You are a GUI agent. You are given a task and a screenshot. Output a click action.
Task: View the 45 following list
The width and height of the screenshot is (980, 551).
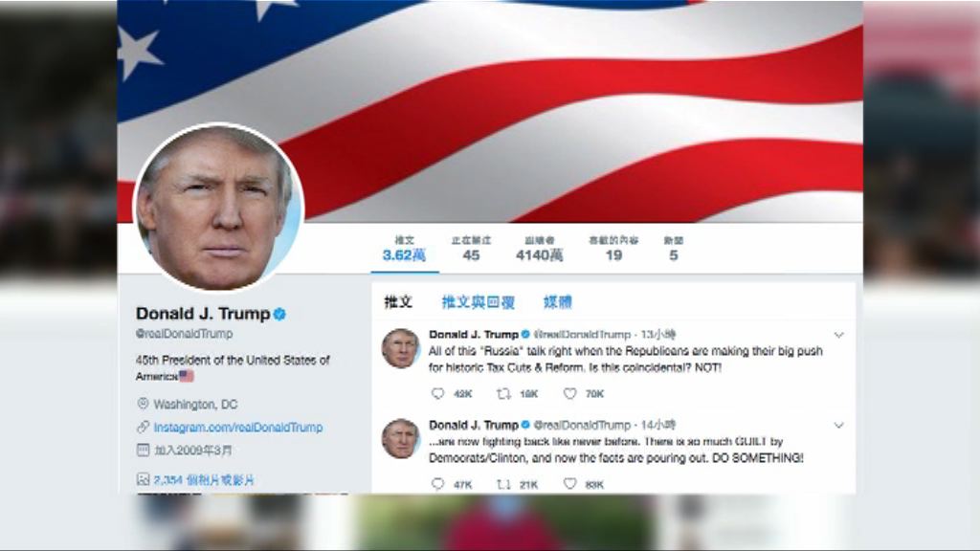click(x=471, y=249)
